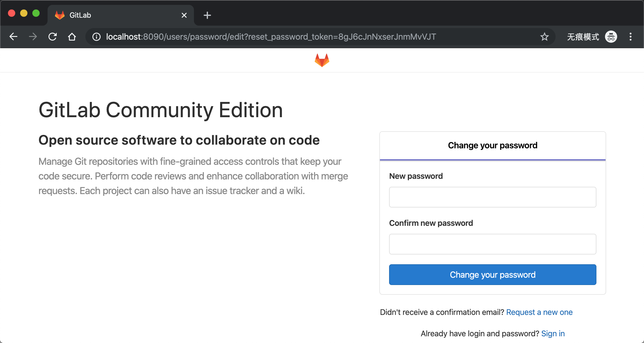Go back with the browser back arrow

[x=13, y=37]
